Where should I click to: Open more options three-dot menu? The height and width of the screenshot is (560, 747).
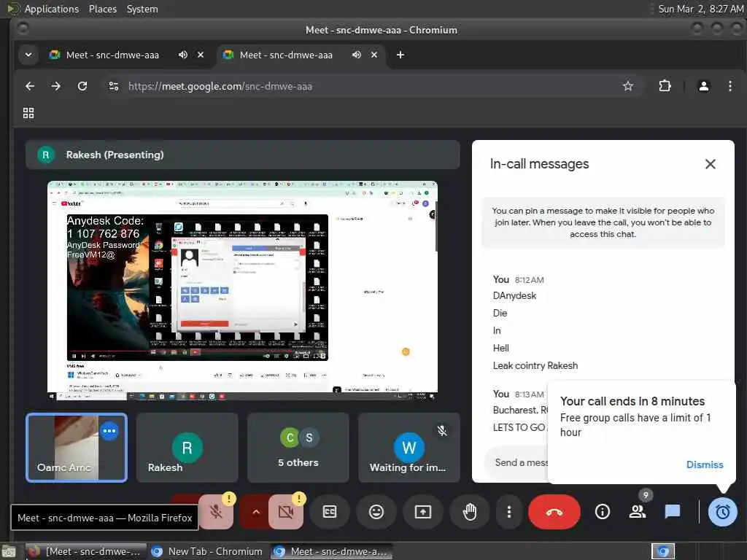click(x=508, y=512)
